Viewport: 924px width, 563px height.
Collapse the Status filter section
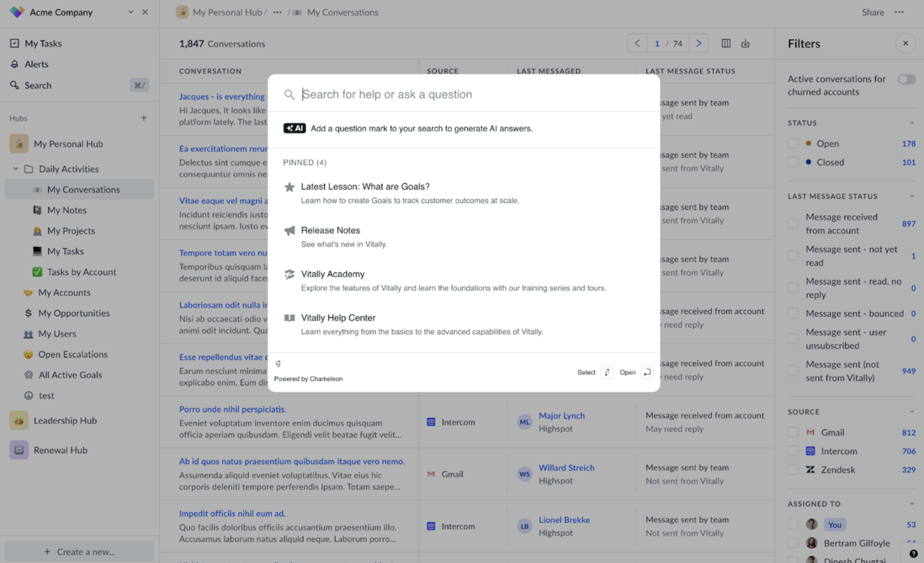912,123
